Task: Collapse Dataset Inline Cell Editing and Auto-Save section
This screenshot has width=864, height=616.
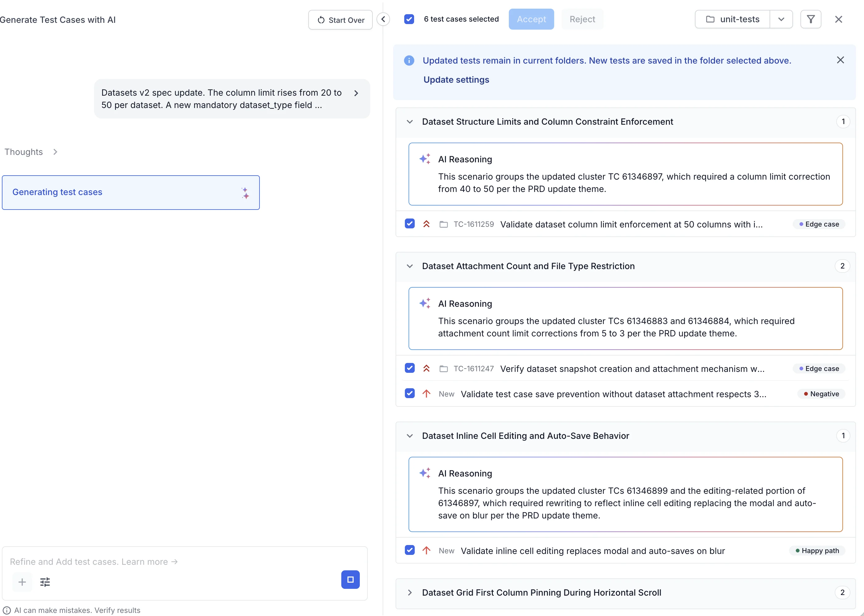Action: click(409, 436)
